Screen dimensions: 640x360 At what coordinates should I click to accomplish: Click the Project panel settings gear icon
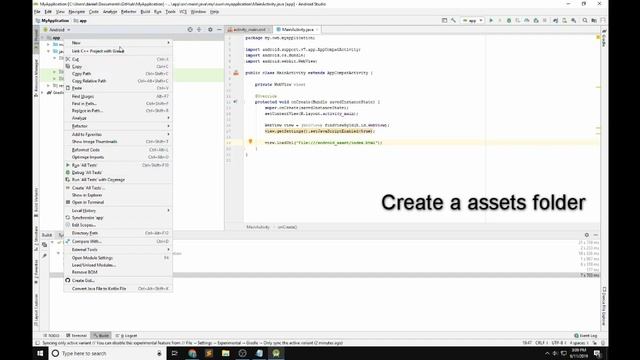coord(210,30)
